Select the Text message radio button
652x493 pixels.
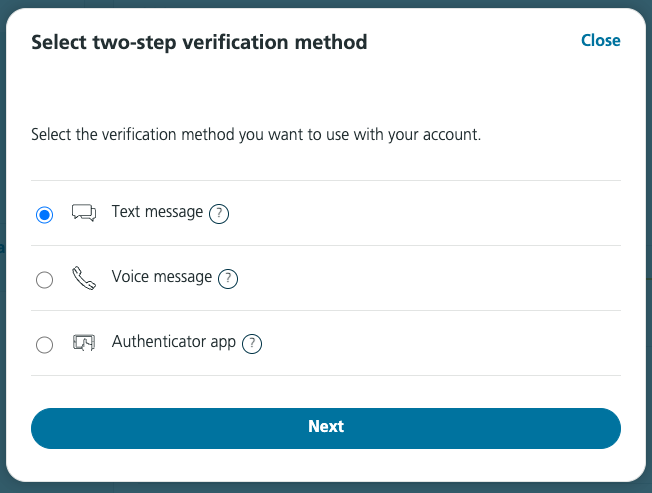44,215
